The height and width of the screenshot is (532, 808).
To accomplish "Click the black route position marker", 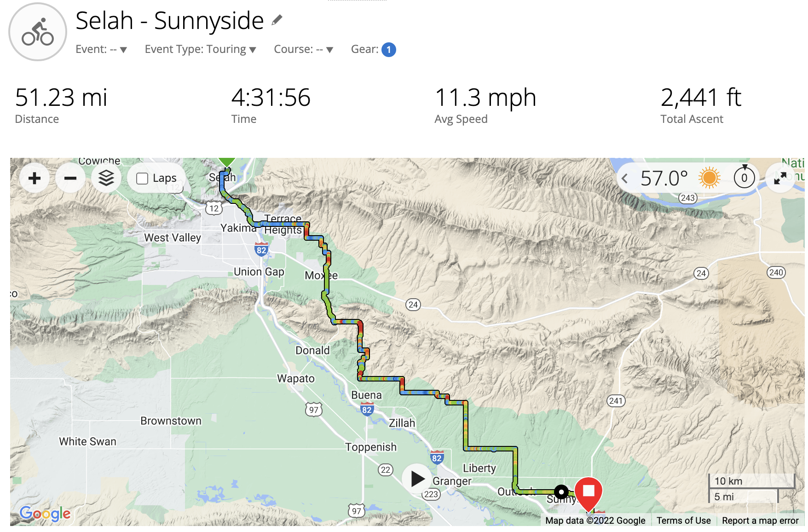I will tap(561, 492).
